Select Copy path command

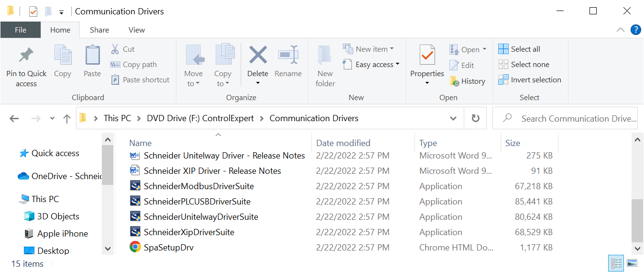(x=133, y=64)
